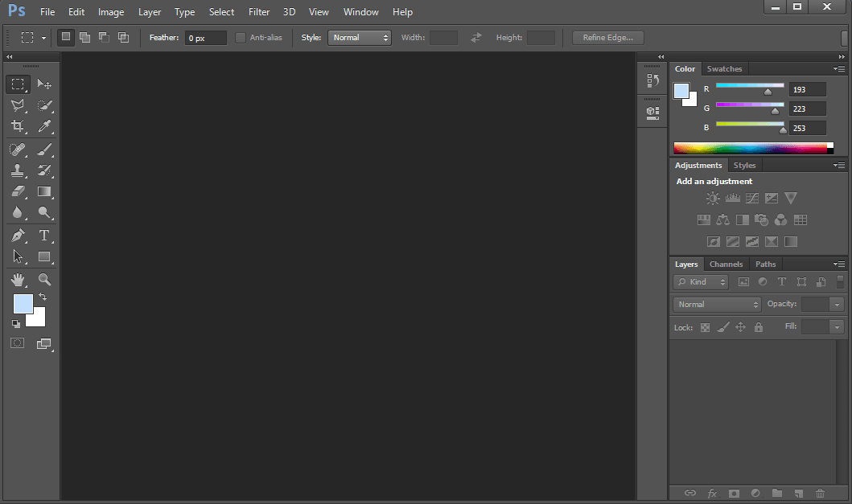Choose the Rectangle shape tool
Screen dimensions: 852x504
pyautogui.click(x=44, y=256)
